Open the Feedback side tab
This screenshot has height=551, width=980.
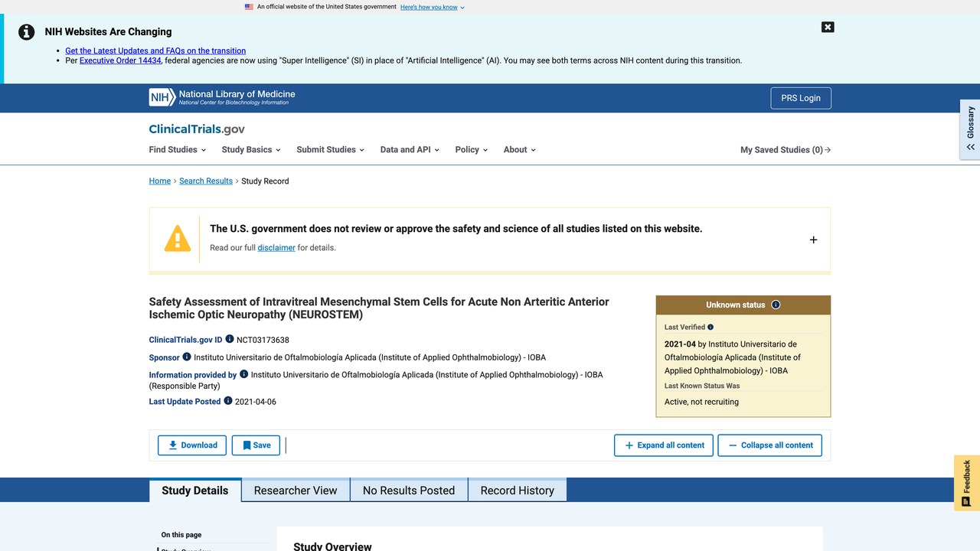point(967,483)
